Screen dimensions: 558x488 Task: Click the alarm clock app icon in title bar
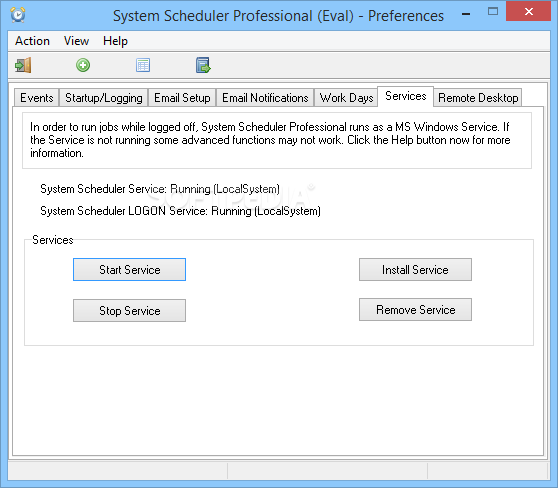tap(18, 15)
